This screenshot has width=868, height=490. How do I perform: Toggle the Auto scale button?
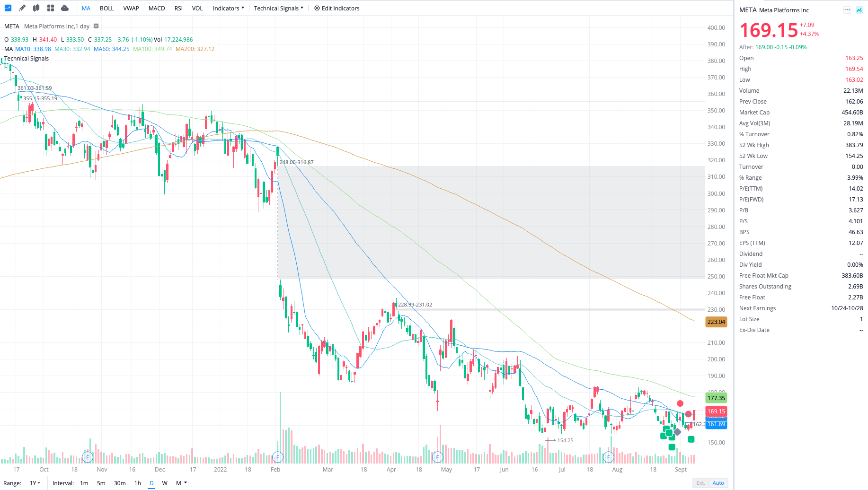pos(718,483)
